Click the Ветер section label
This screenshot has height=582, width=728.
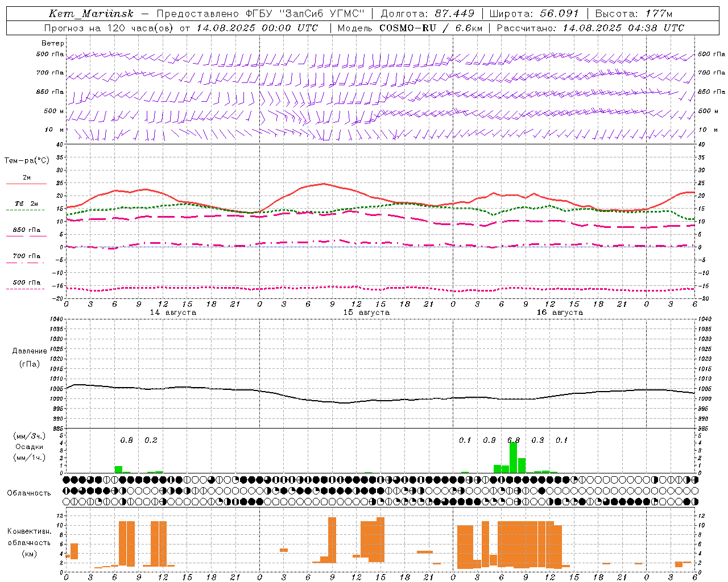pos(53,43)
